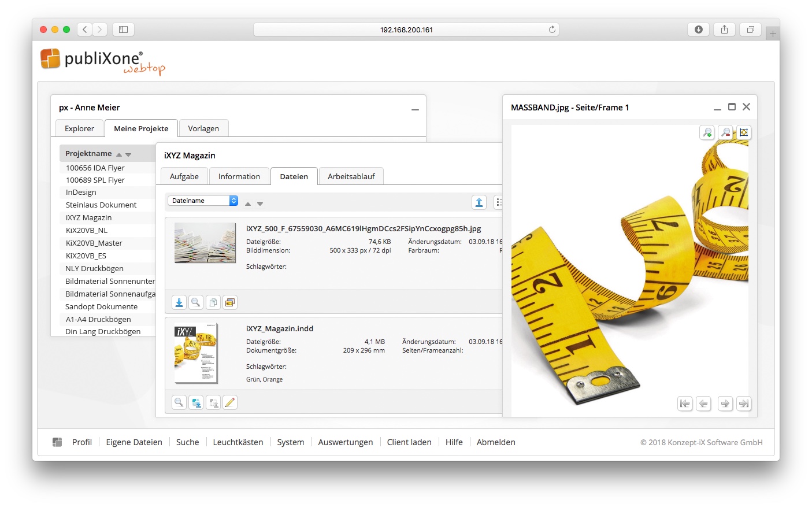Open Auswertungen in the bottom menu
Image resolution: width=812 pixels, height=507 pixels.
click(346, 442)
